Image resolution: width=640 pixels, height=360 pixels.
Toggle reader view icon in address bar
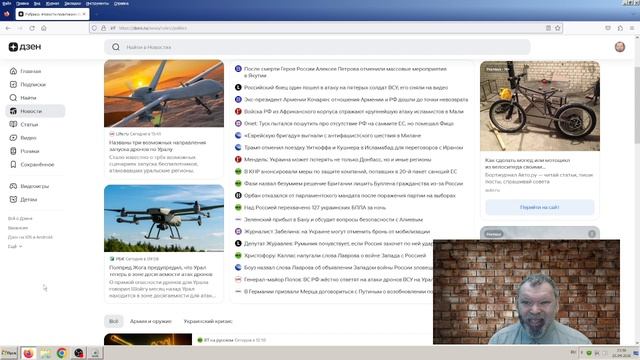(548, 28)
